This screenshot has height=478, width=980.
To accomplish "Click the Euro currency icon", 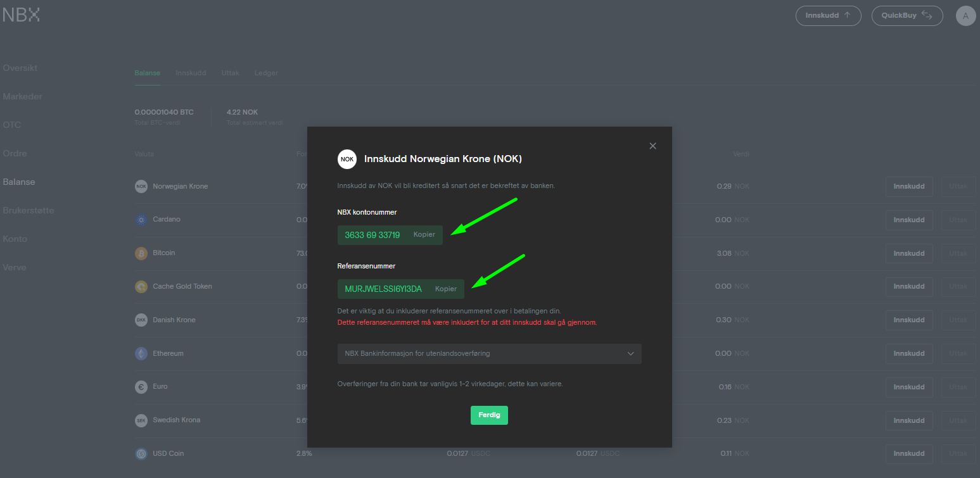I will (x=141, y=387).
